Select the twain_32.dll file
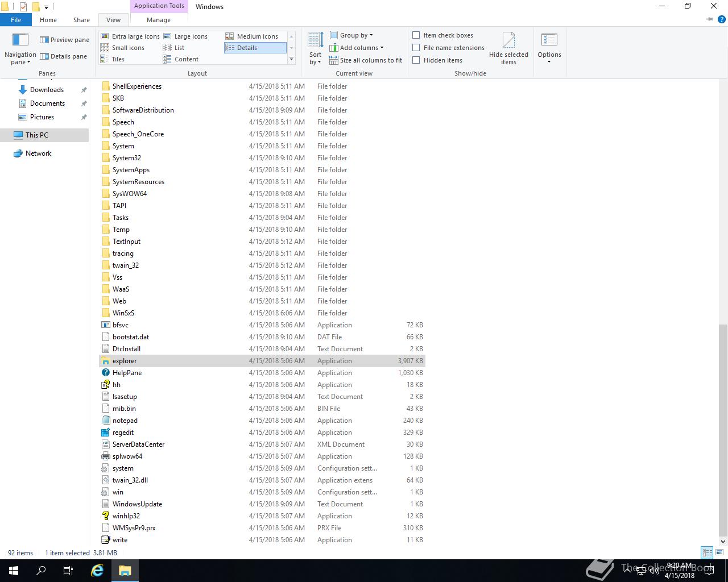 coord(262,480)
